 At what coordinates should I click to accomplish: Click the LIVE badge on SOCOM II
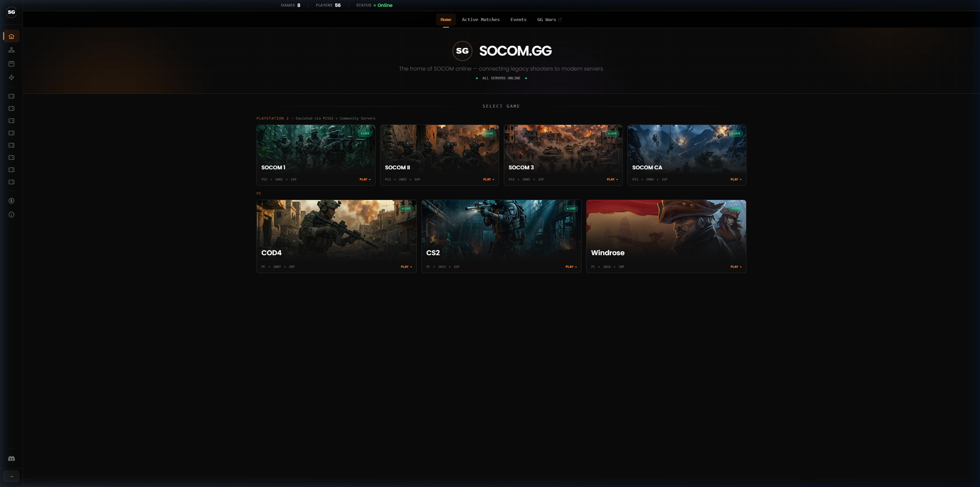[489, 133]
